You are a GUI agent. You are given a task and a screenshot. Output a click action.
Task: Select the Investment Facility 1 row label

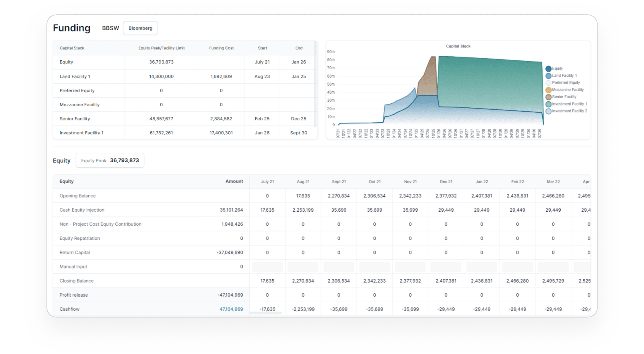coord(81,133)
